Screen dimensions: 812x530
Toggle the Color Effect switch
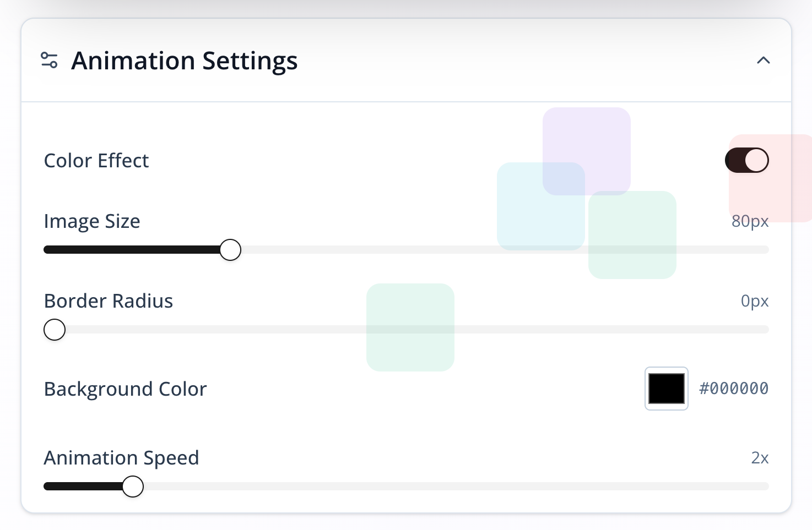point(746,160)
